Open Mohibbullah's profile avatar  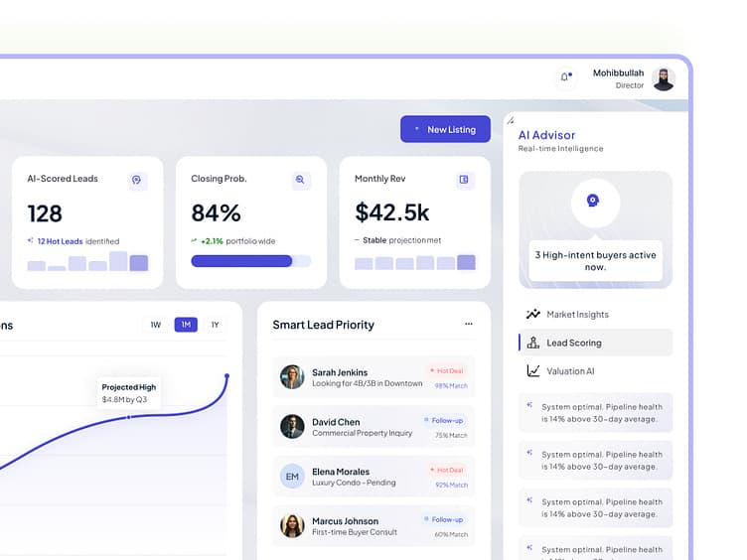click(x=664, y=78)
